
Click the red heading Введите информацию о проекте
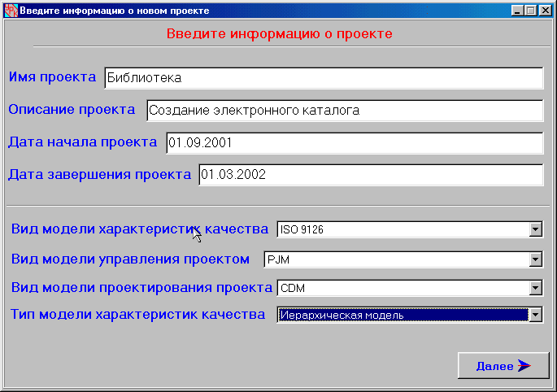click(280, 34)
